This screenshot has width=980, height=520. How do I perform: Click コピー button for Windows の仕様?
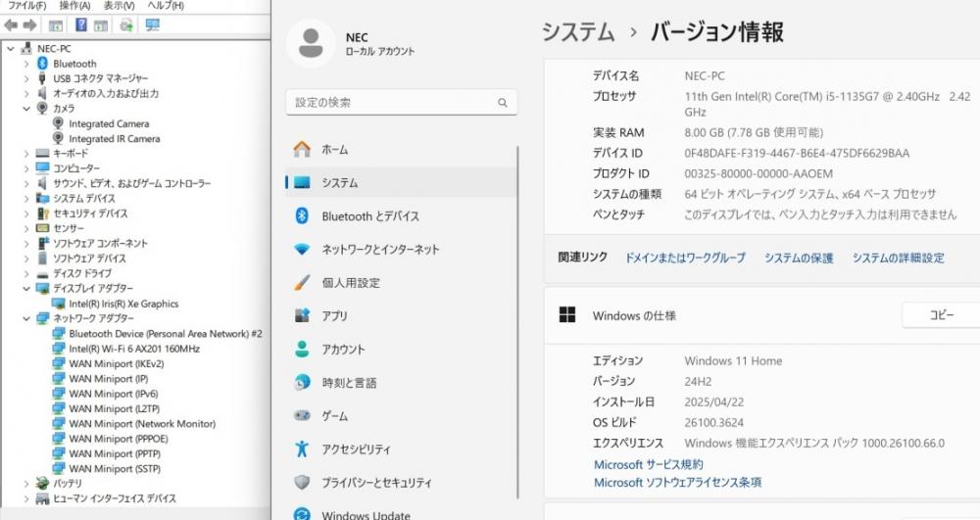point(941,315)
